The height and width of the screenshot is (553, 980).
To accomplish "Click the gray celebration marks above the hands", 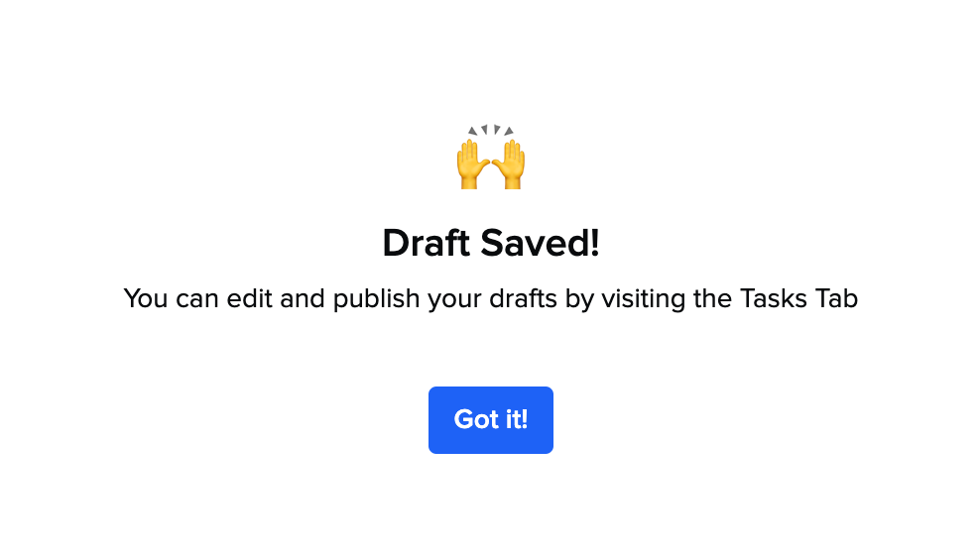I will [x=491, y=130].
